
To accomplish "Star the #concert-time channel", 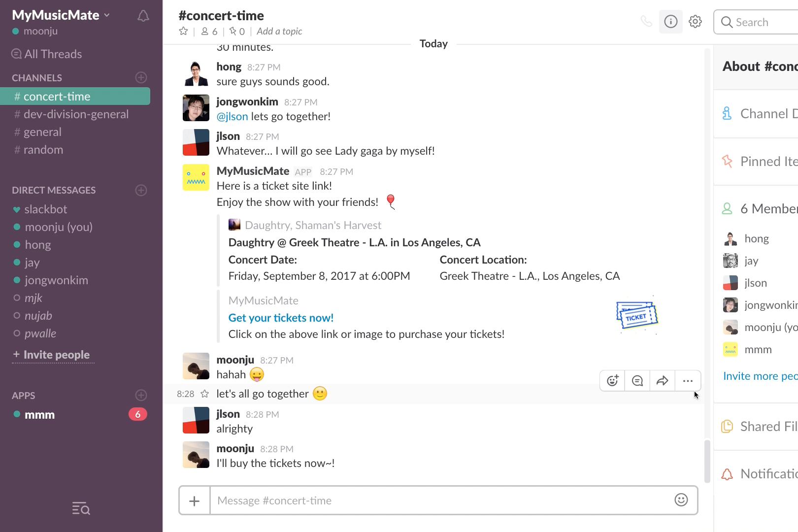I will (x=183, y=31).
